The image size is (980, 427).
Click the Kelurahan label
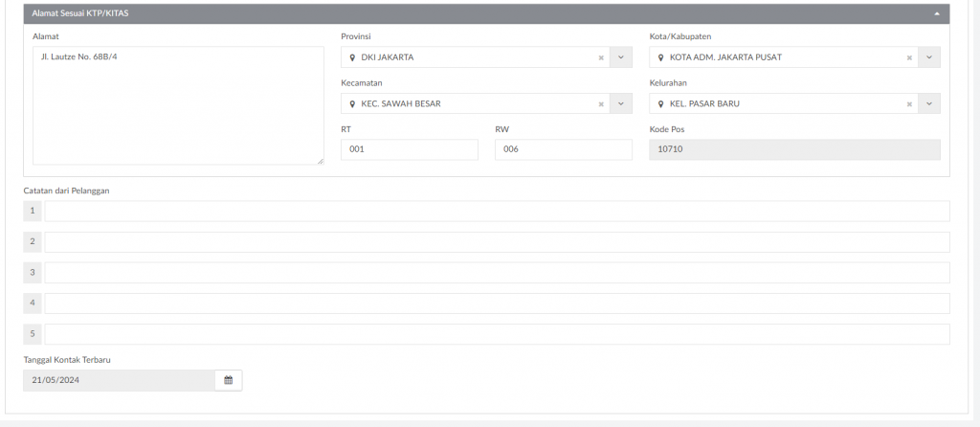(668, 82)
